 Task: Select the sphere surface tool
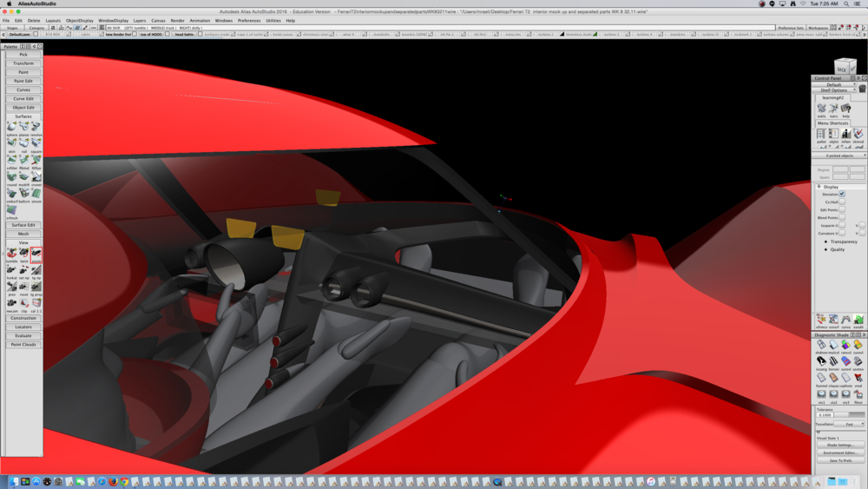tap(11, 128)
